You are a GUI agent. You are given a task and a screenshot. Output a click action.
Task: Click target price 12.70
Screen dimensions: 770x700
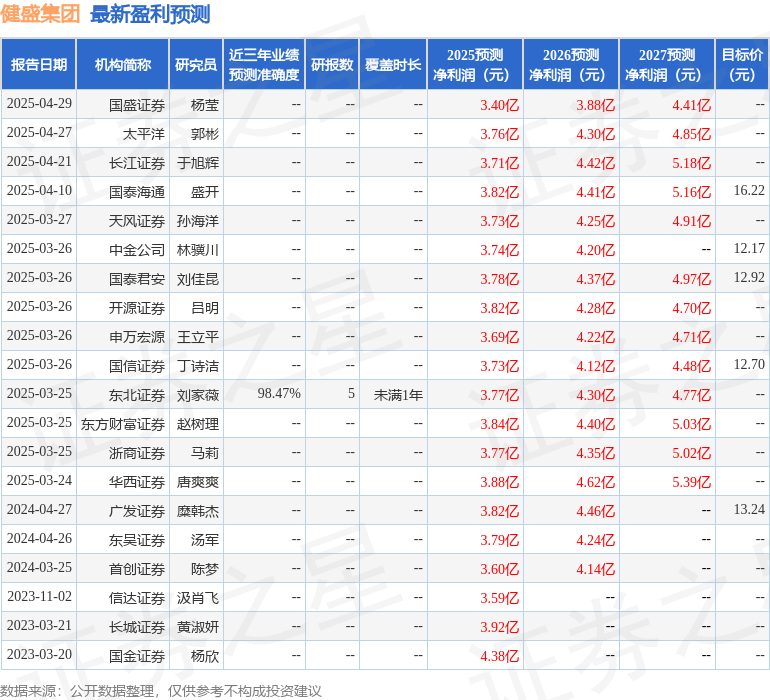749,364
